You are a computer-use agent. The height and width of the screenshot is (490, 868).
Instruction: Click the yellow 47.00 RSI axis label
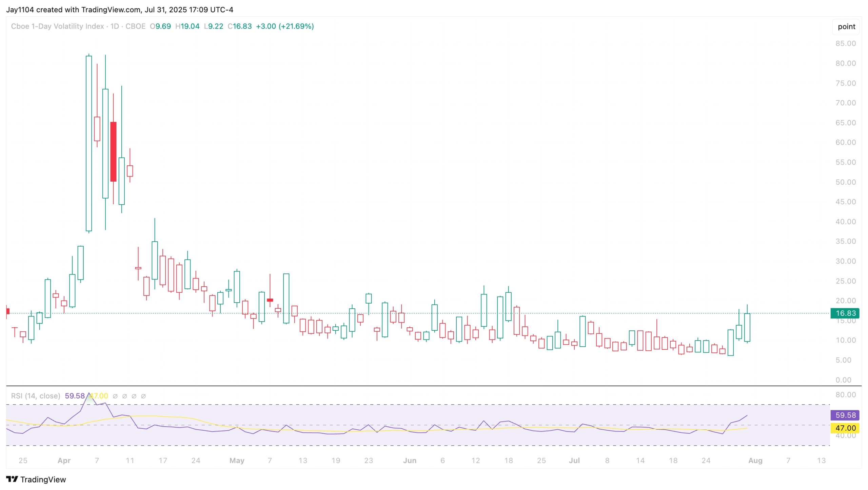(845, 428)
